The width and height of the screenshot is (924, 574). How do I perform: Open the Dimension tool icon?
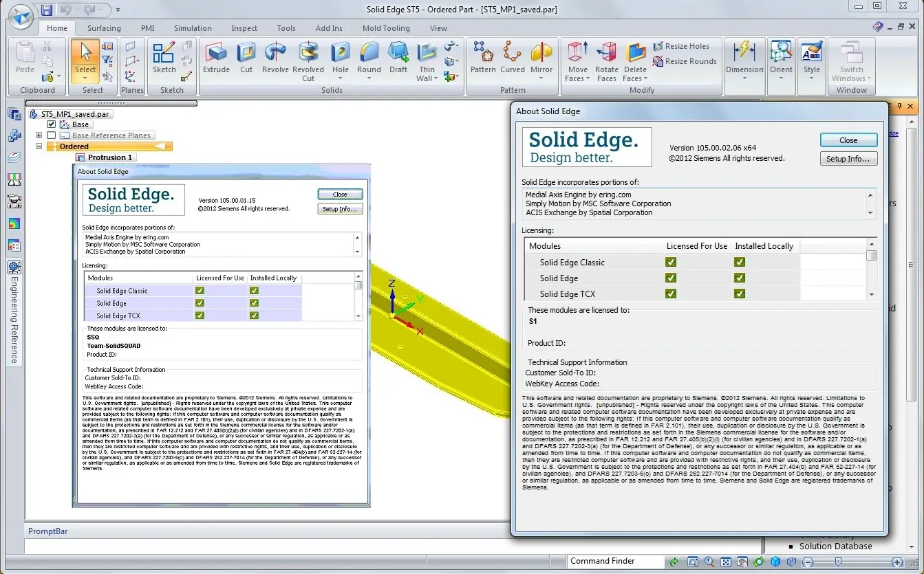click(744, 53)
